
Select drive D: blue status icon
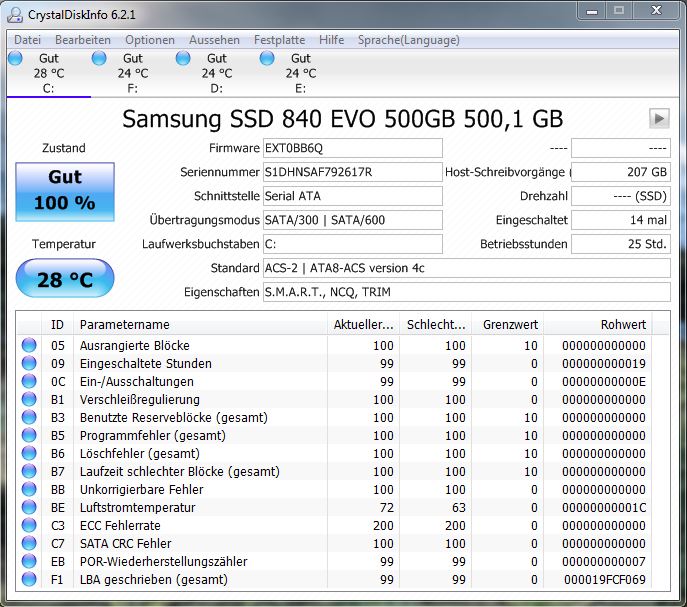click(x=183, y=58)
